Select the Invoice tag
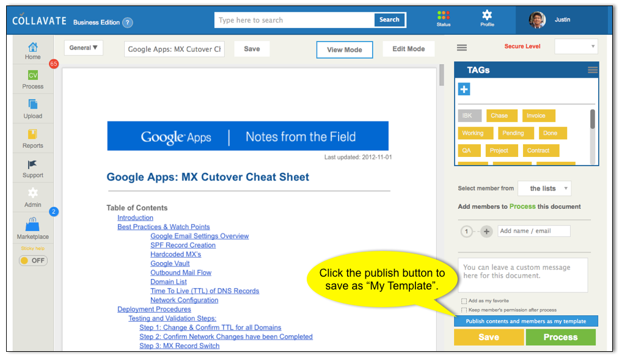The height and width of the screenshot is (364, 622). pos(539,116)
